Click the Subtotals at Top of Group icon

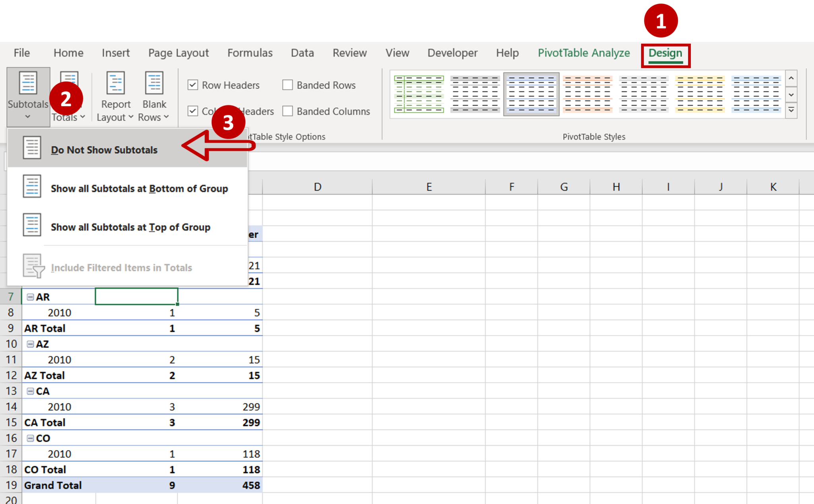32,225
